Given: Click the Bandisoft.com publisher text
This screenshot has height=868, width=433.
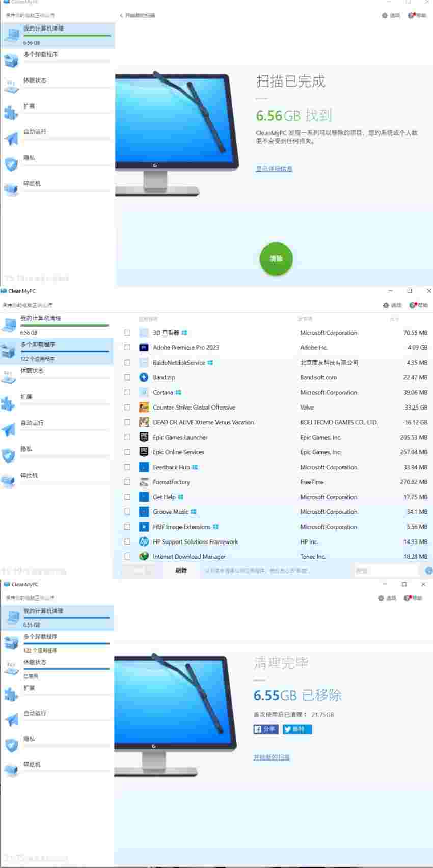Looking at the screenshot, I should (318, 377).
